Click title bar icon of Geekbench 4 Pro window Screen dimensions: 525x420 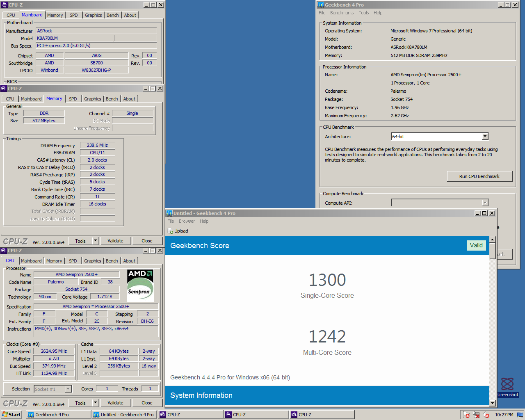click(321, 5)
